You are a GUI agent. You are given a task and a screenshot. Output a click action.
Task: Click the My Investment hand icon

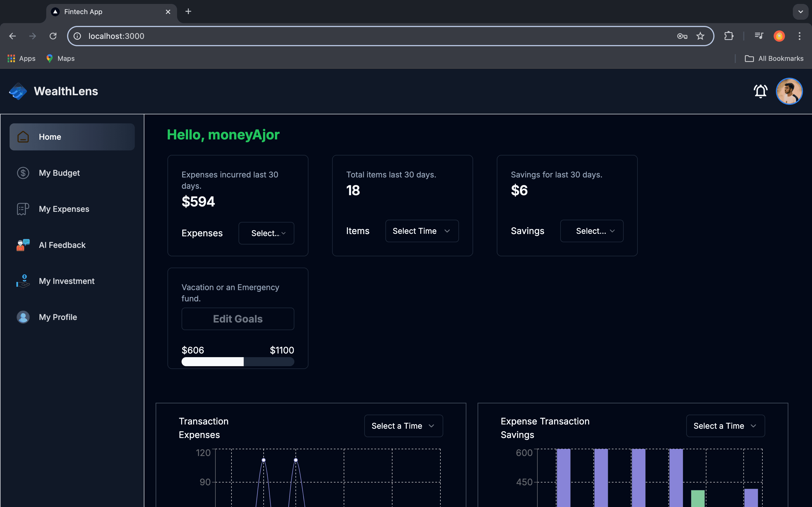[23, 281]
